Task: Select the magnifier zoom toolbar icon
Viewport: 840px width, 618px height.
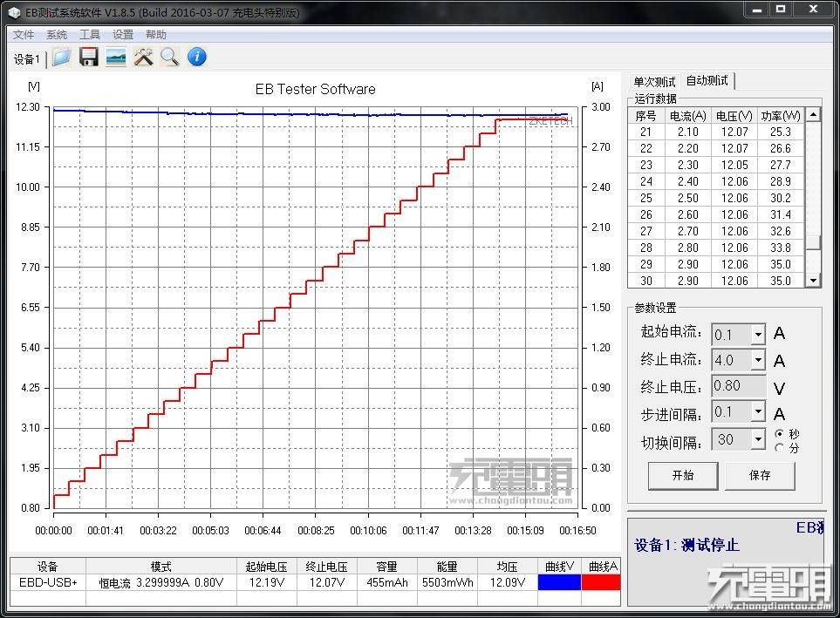Action: (x=169, y=56)
